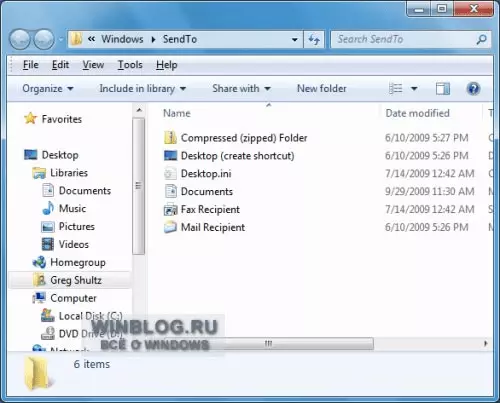
Task: Click the horizontal scrollbar right arrow
Action: 485,343
